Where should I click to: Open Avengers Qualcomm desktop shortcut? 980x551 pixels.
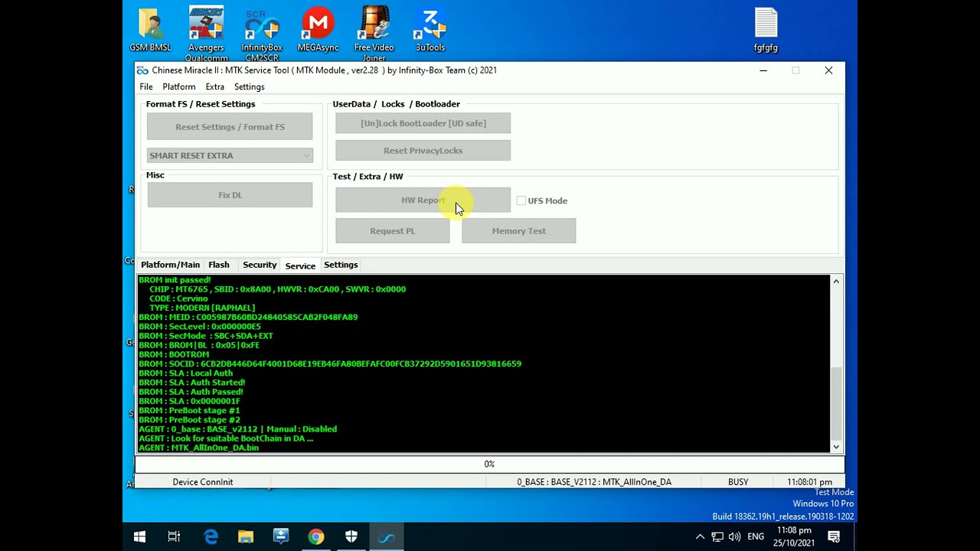[x=206, y=34]
